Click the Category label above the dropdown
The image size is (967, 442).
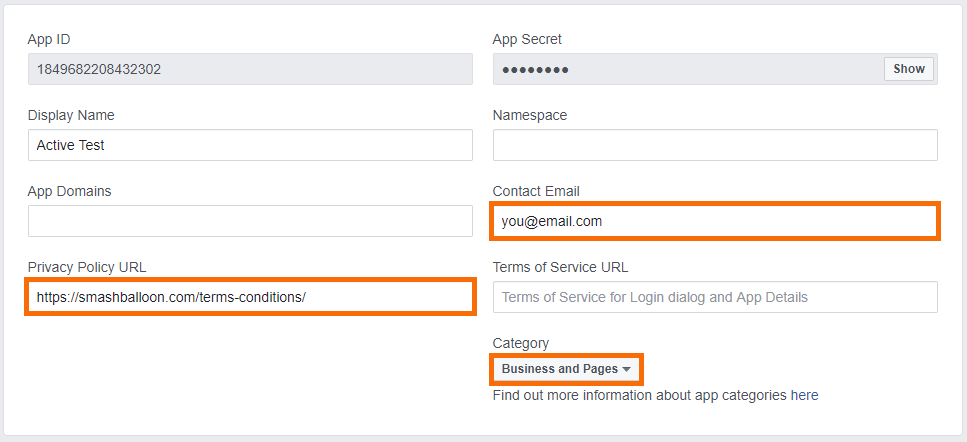click(x=521, y=343)
